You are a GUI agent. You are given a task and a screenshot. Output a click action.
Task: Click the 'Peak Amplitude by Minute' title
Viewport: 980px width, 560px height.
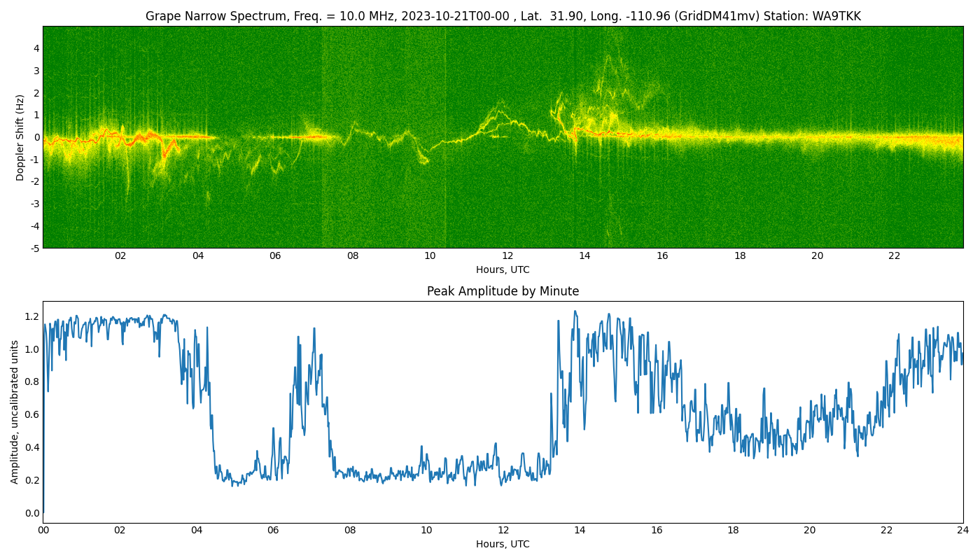[x=503, y=291]
